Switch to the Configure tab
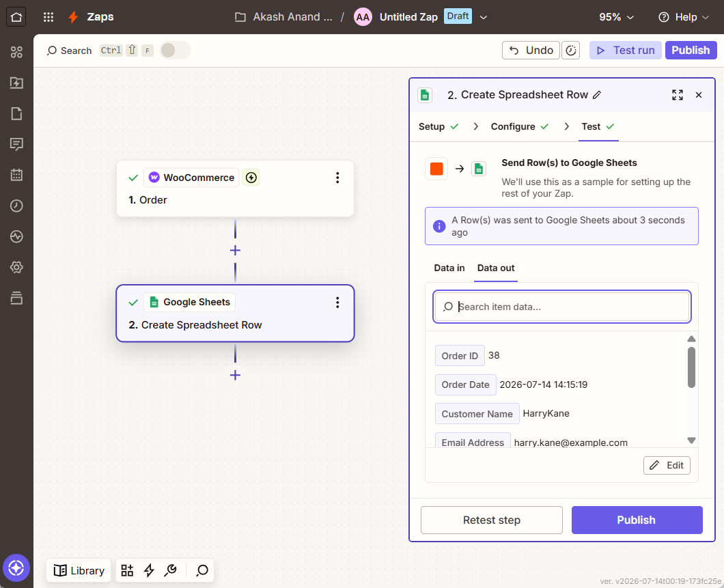Screen dimensions: 724x588 pyautogui.click(x=520, y=126)
